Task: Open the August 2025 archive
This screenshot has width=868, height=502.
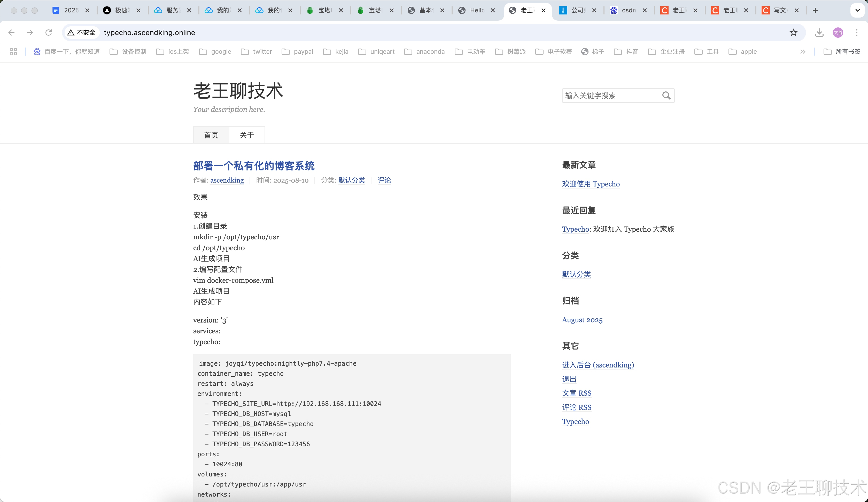Action: tap(582, 320)
